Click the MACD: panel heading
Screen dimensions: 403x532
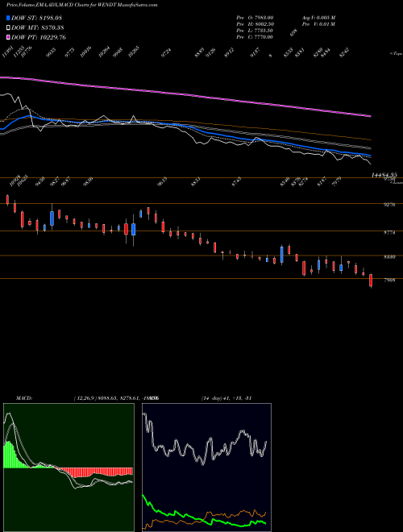pyautogui.click(x=24, y=398)
